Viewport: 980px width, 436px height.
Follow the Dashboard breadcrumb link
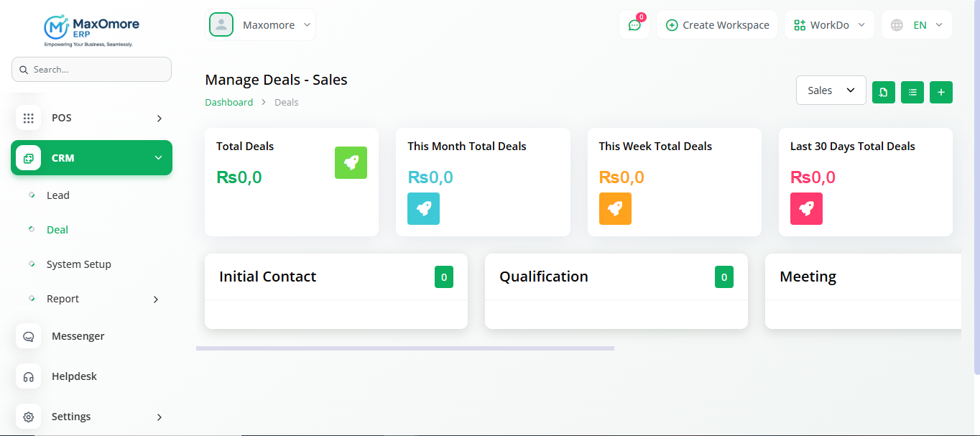pyautogui.click(x=229, y=102)
